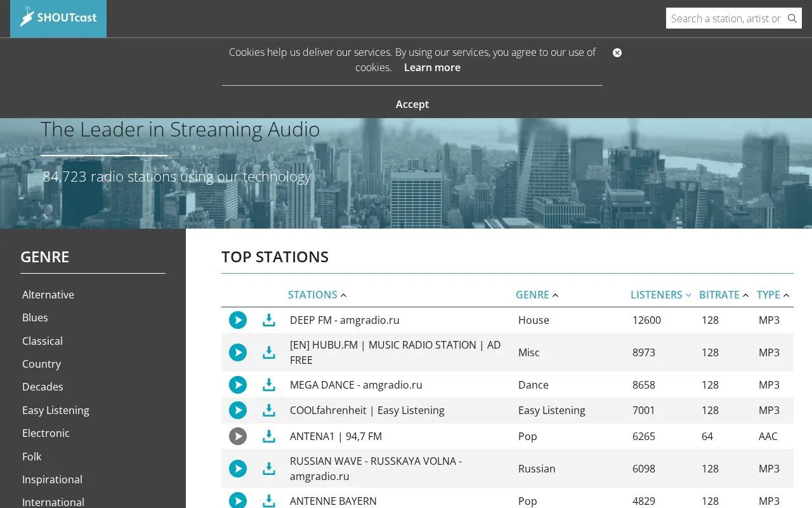The image size is (812, 508).
Task: Click the DEEP FM - amgradio.ru station name
Action: point(344,320)
